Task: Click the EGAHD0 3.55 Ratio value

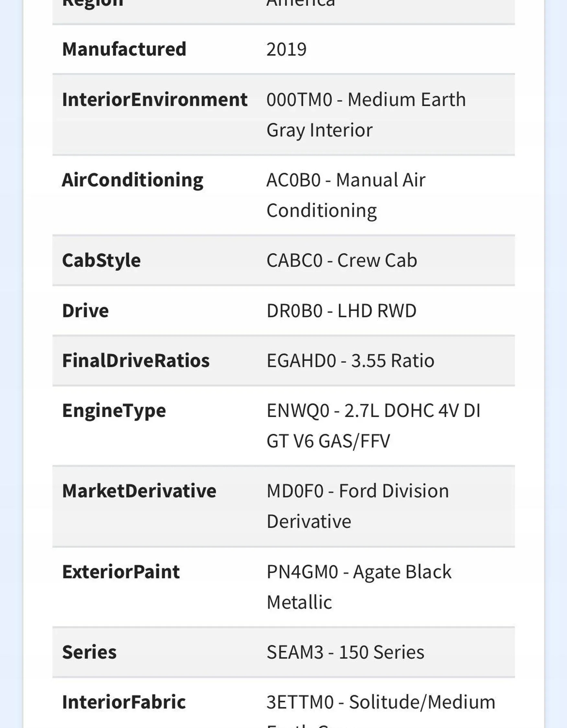Action: [x=350, y=361]
